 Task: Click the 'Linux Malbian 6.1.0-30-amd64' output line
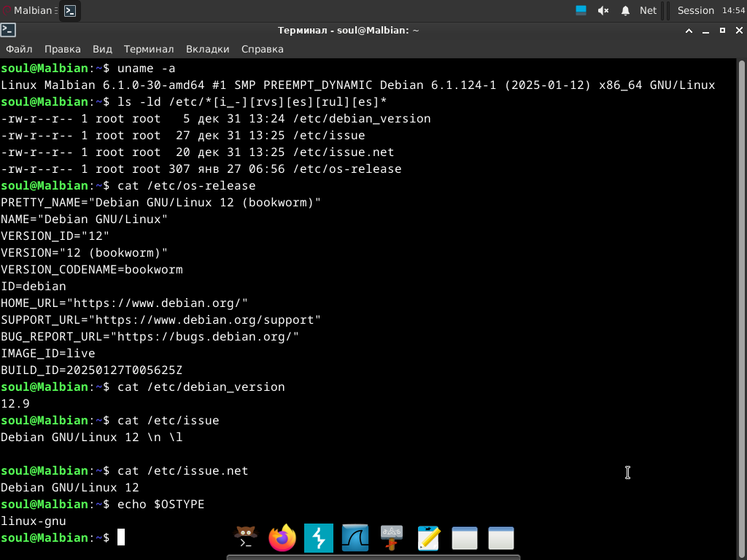[357, 85]
